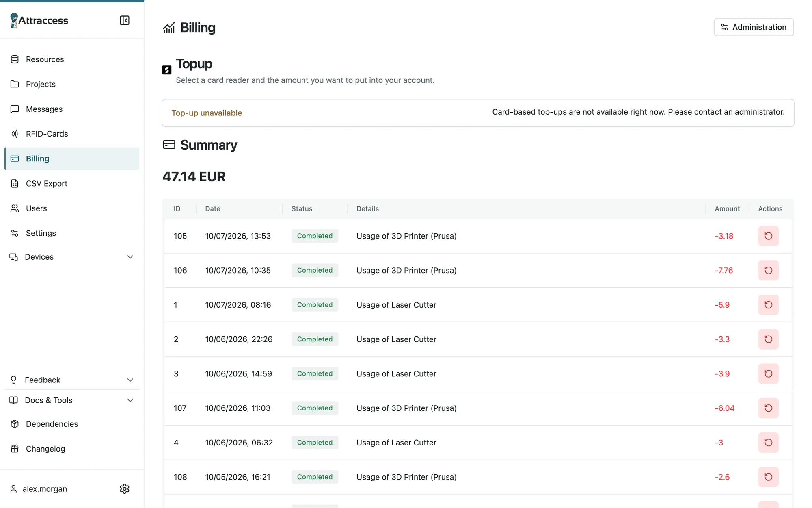Click the RFID-Cards signal icon
812x508 pixels.
pyautogui.click(x=15, y=134)
